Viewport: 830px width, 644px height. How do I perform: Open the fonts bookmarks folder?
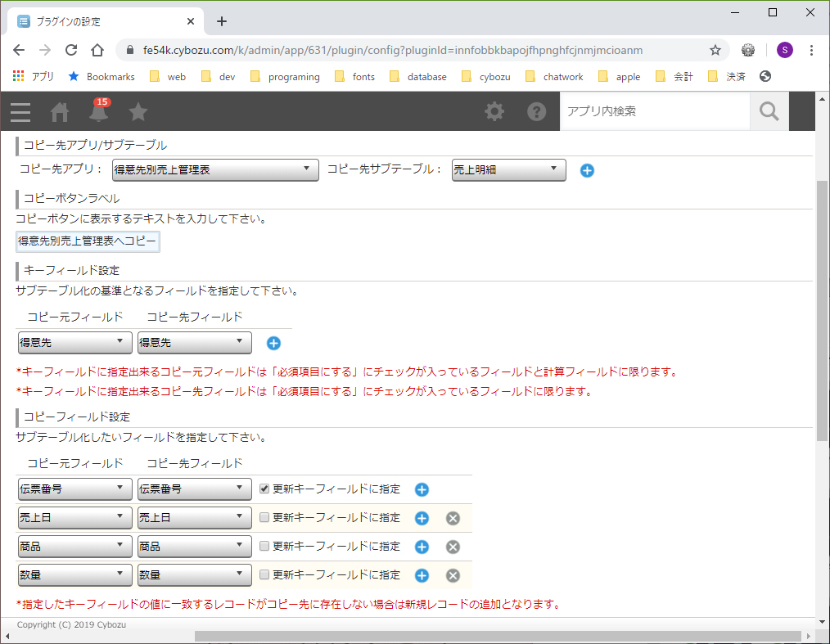coord(354,77)
